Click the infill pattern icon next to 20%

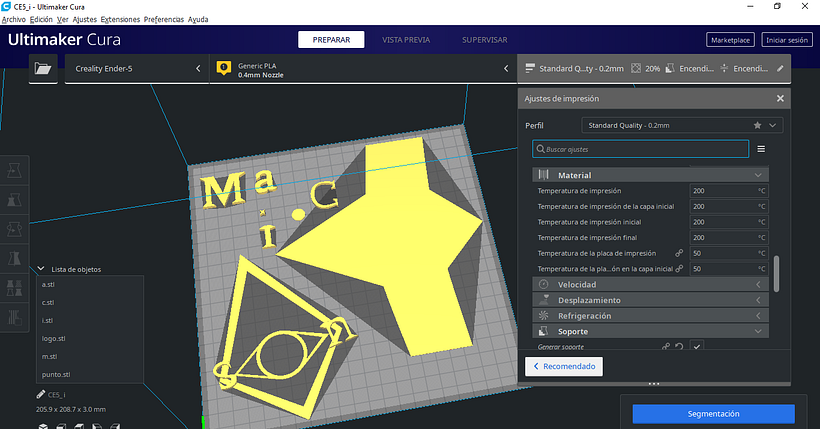pyautogui.click(x=635, y=69)
